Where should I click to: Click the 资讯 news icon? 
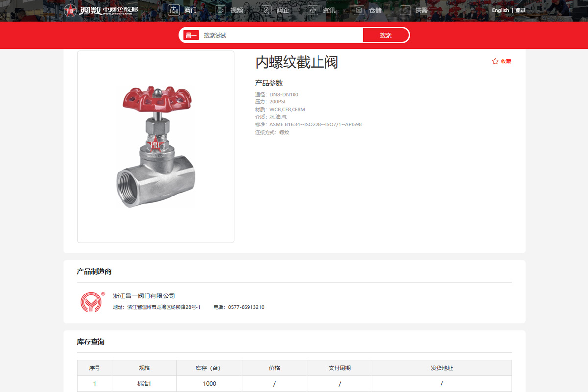click(x=313, y=10)
